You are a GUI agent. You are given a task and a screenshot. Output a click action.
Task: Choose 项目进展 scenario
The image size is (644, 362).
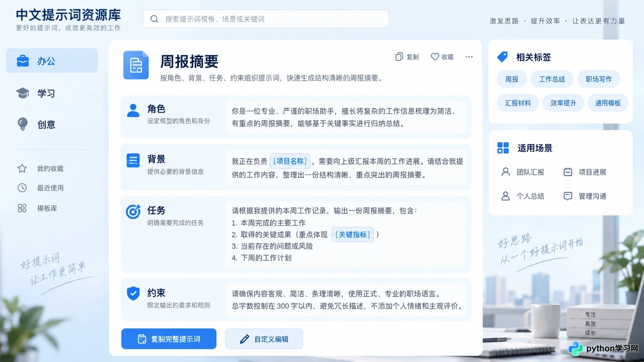585,172
